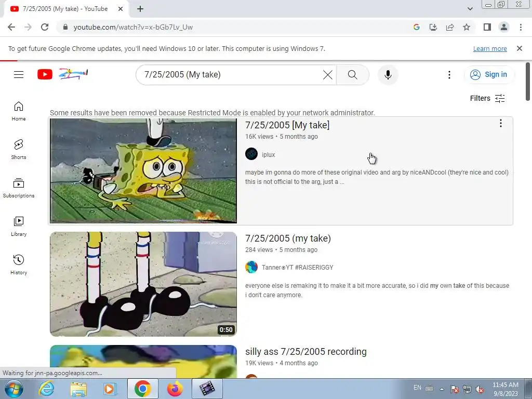Viewport: 532px width, 399px height.
Task: Click the address bar URL
Action: tap(133, 27)
